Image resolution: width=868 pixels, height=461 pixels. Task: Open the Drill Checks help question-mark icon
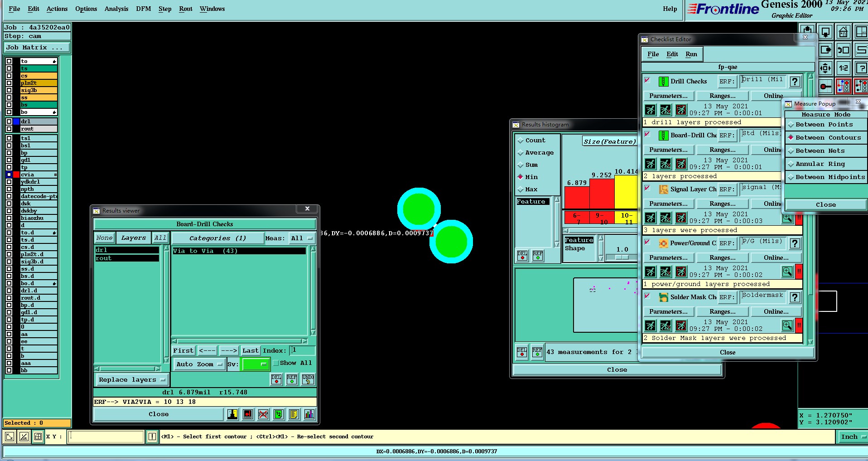click(x=795, y=82)
